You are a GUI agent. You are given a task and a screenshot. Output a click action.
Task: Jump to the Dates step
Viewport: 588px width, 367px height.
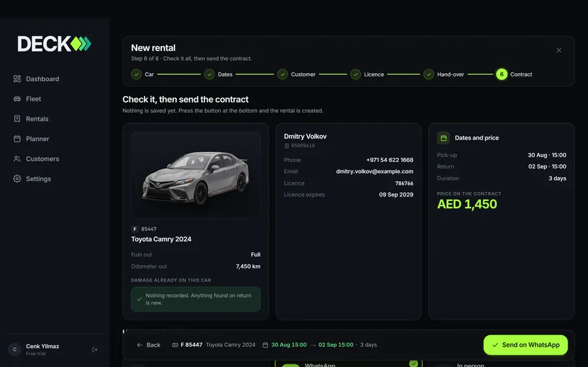click(x=218, y=74)
